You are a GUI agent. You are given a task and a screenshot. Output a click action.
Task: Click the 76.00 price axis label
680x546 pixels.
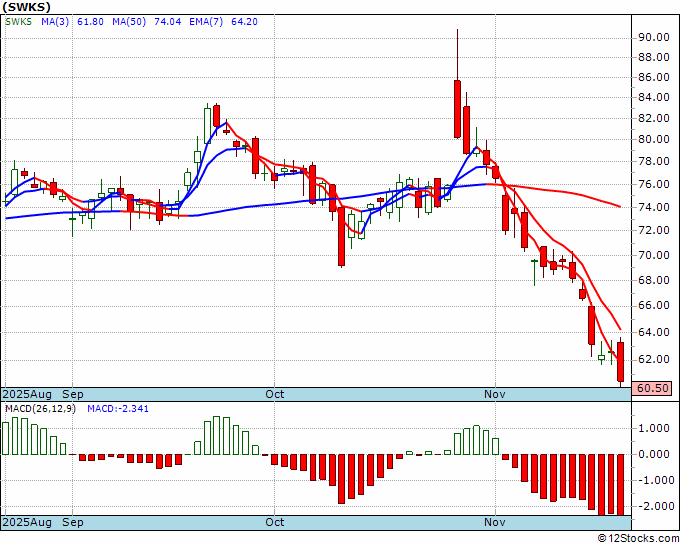pos(654,184)
